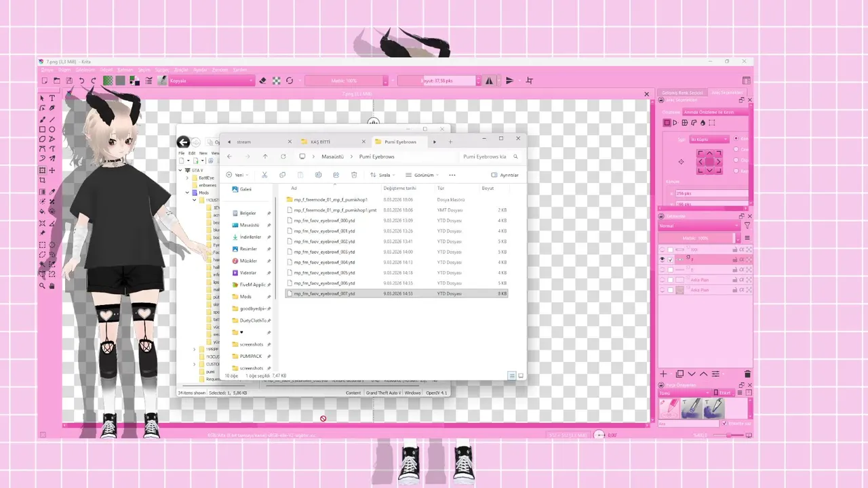Toggle Krita's horizontal mirror tool icon

pos(490,81)
